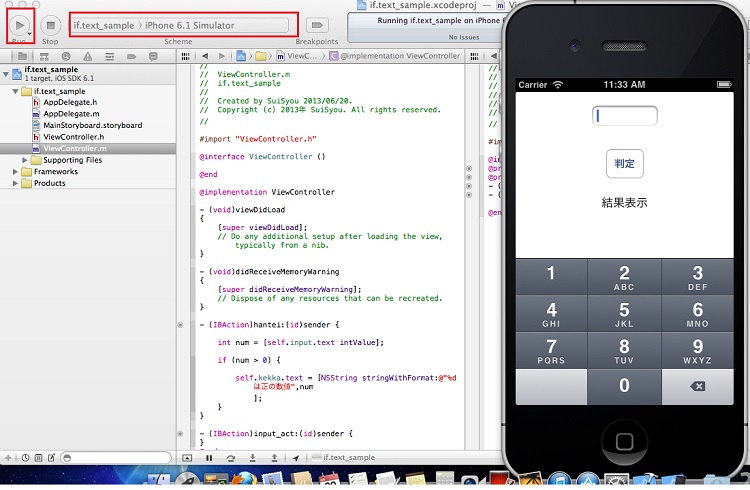Pause program execution in debug bar

[x=209, y=458]
